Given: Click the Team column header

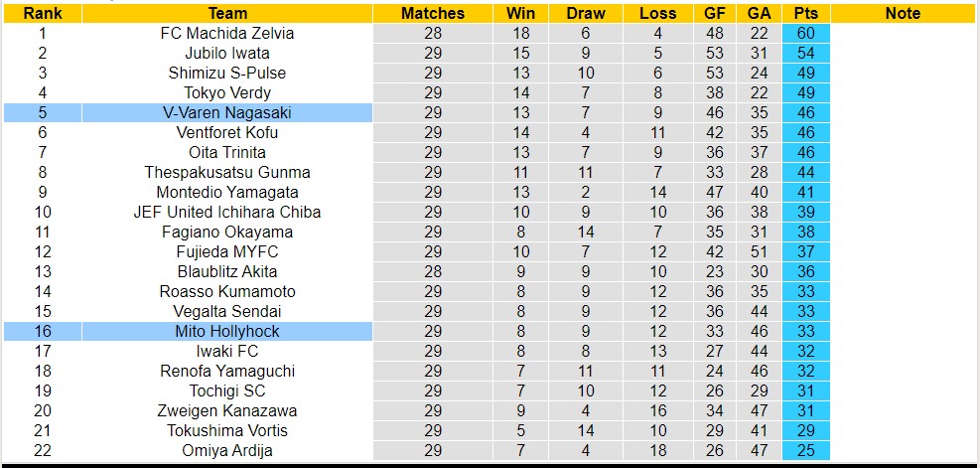Looking at the screenshot, I should coord(227,13).
